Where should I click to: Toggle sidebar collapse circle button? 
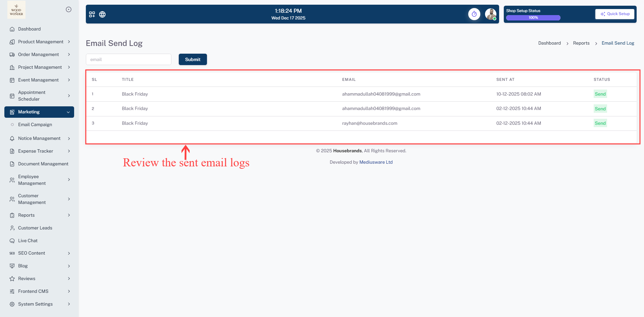(68, 9)
